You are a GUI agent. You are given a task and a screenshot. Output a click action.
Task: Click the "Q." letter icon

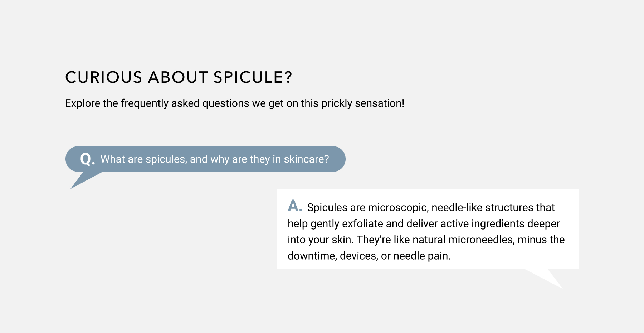[x=88, y=159]
